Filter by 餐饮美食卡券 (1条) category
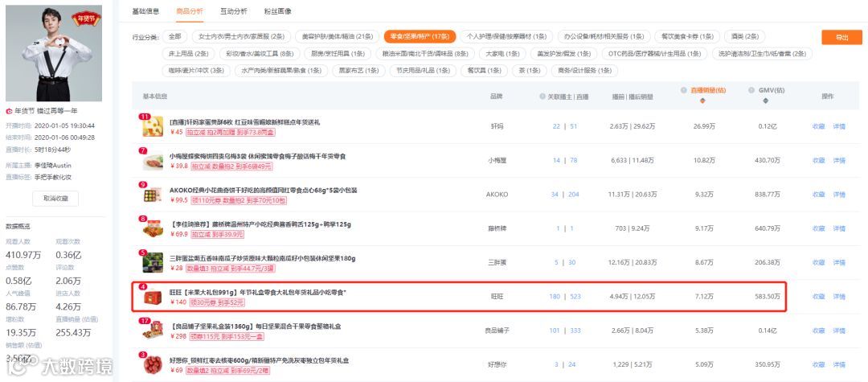The width and height of the screenshot is (868, 382). tap(686, 36)
